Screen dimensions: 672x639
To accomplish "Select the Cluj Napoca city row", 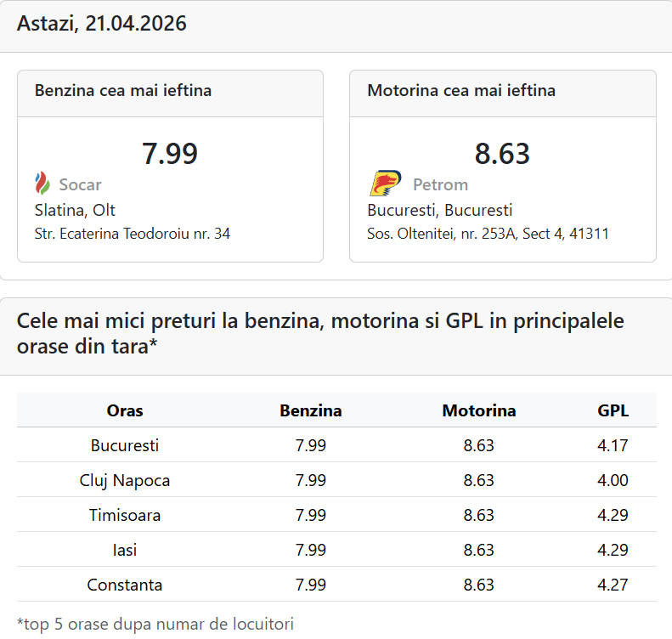I will pyautogui.click(x=125, y=480).
